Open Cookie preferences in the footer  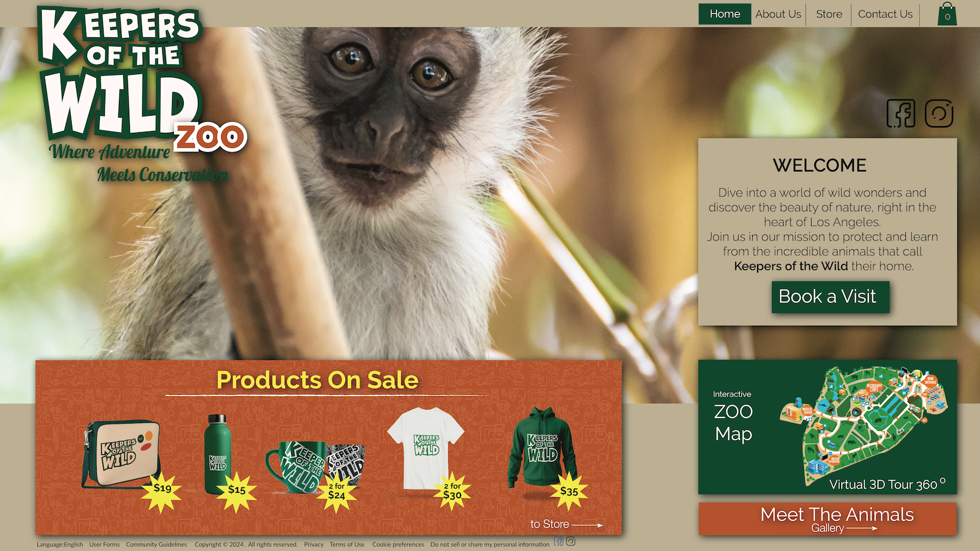click(398, 544)
